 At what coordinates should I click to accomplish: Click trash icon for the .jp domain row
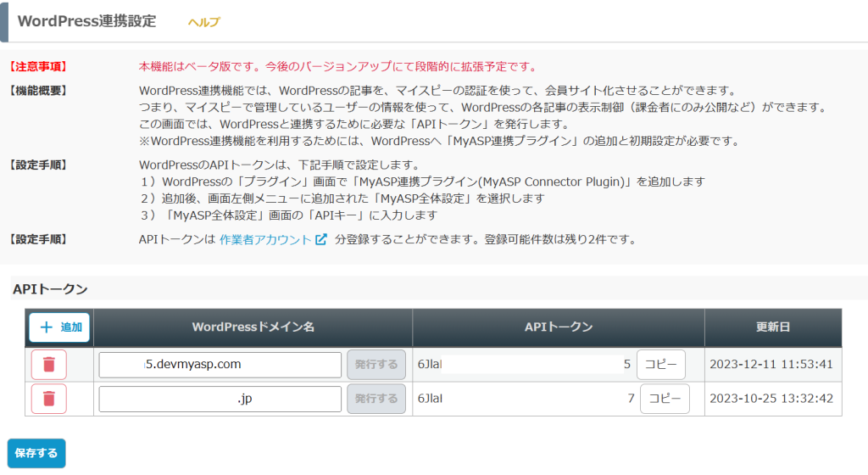point(49,399)
